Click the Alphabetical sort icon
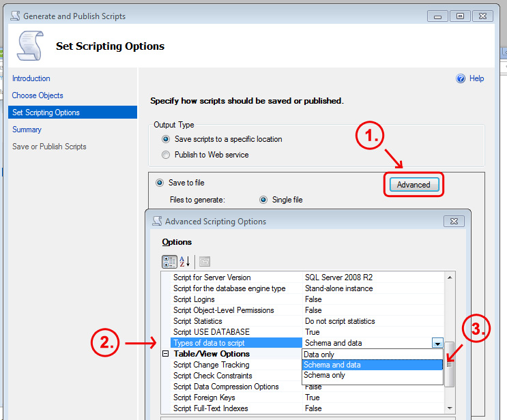507x420 pixels. click(184, 261)
